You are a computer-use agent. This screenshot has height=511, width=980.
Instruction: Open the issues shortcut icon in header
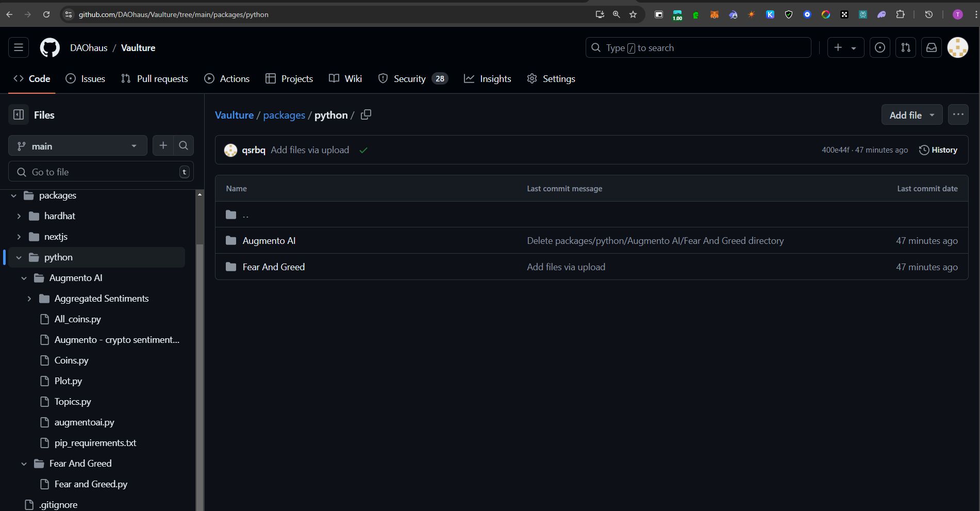click(x=880, y=47)
